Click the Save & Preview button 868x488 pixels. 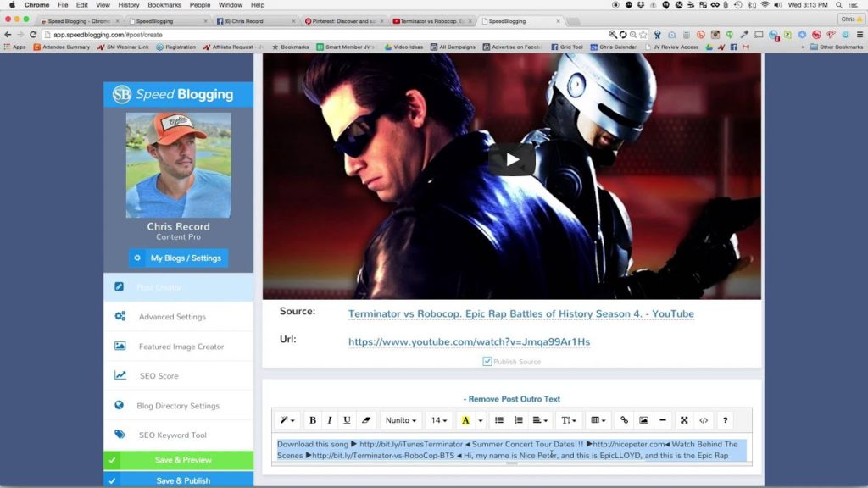[178, 460]
